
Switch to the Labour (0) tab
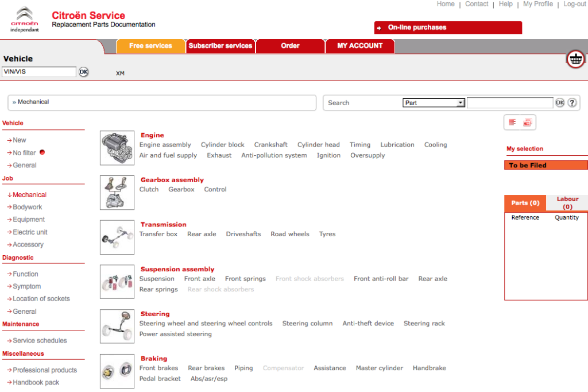pos(567,203)
